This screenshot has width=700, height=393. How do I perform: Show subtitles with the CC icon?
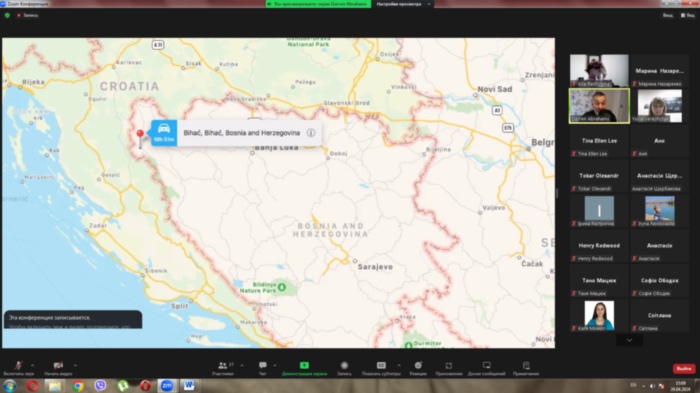381,365
